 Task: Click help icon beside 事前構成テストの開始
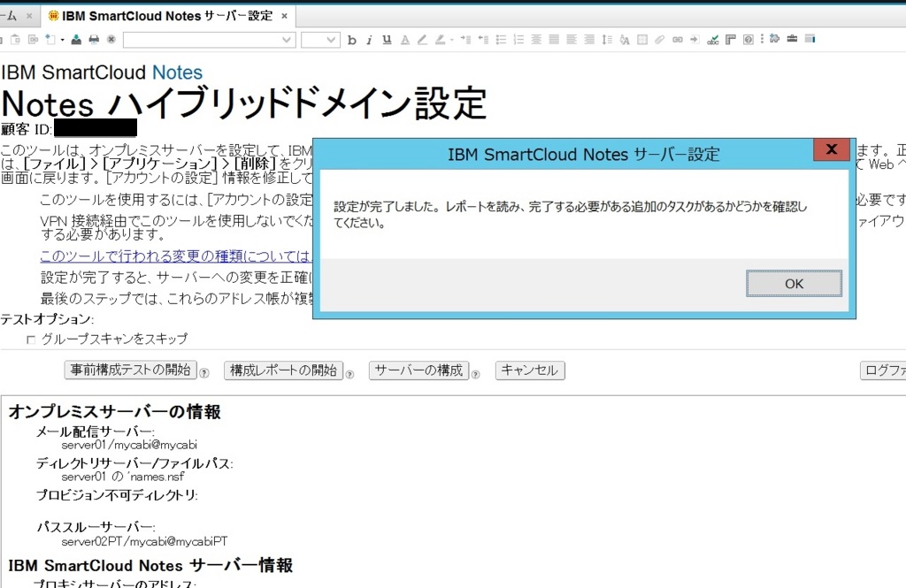(204, 374)
